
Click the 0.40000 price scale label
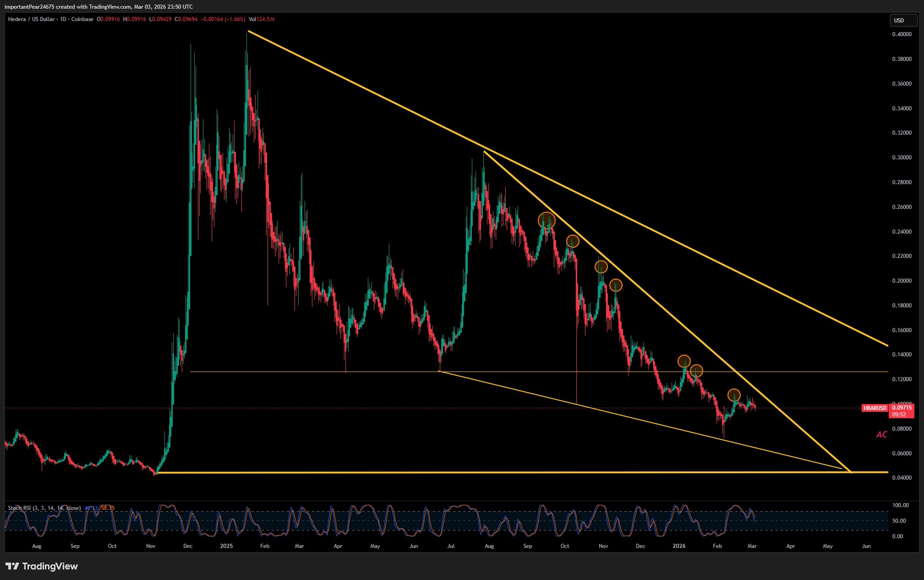tap(901, 34)
